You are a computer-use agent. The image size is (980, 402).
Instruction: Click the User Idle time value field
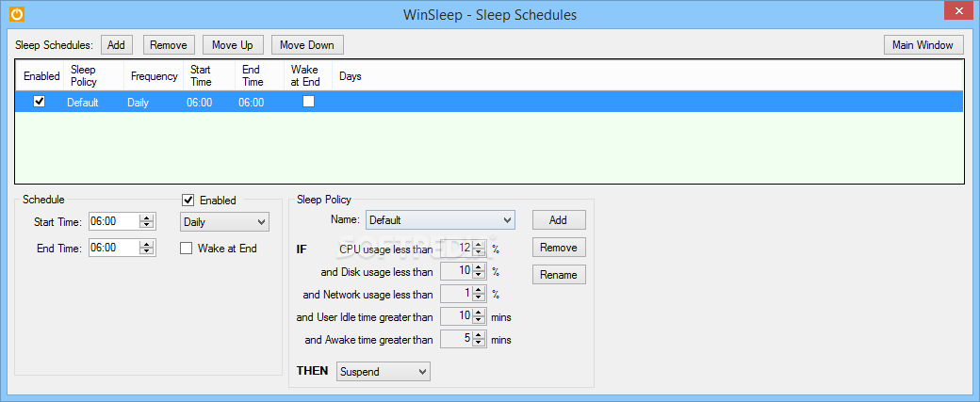coord(456,316)
